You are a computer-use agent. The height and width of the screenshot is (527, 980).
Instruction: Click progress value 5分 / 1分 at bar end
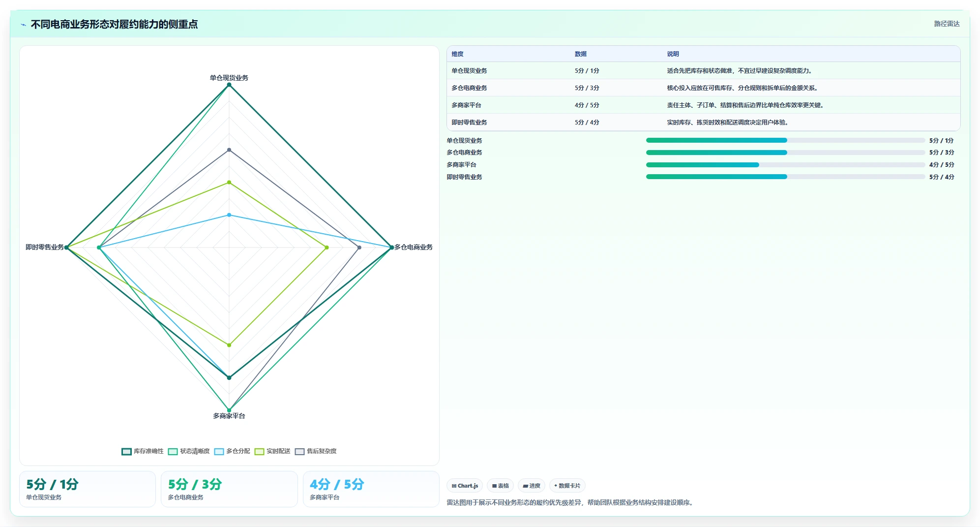tap(942, 141)
